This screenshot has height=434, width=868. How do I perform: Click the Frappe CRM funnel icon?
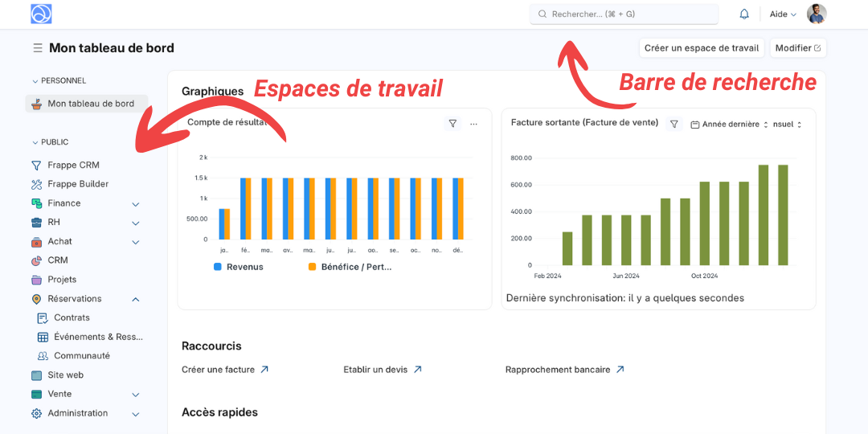(x=36, y=165)
